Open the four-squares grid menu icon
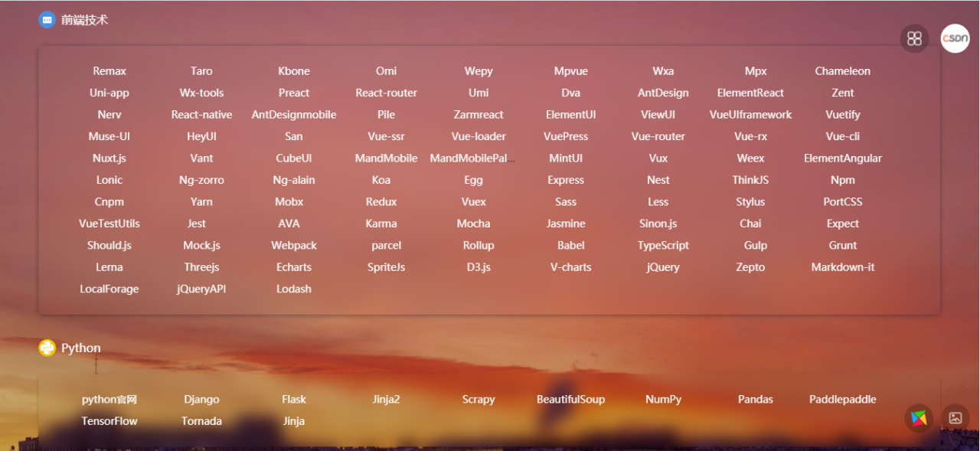The width and height of the screenshot is (980, 451). (x=914, y=38)
